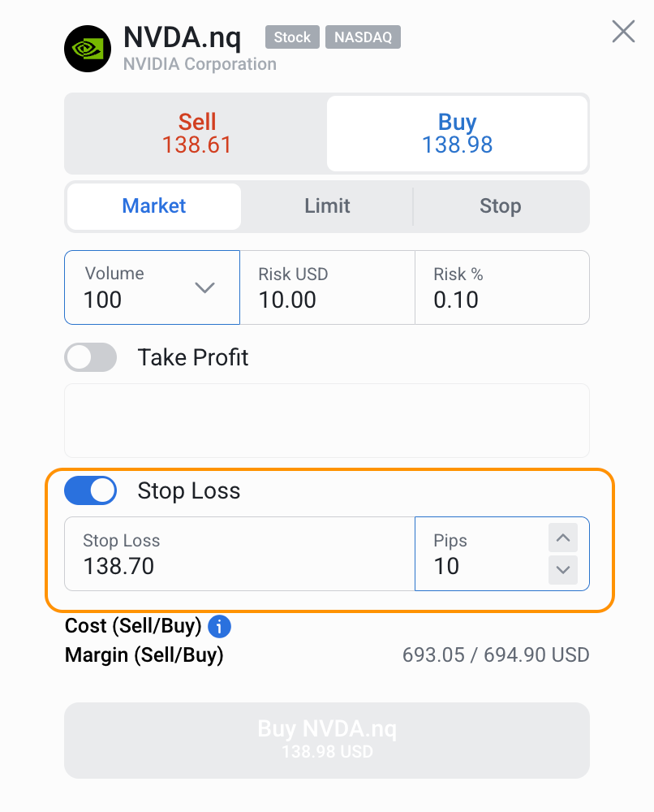Select the Sell 138.61 side
The height and width of the screenshot is (812, 654).
(196, 133)
